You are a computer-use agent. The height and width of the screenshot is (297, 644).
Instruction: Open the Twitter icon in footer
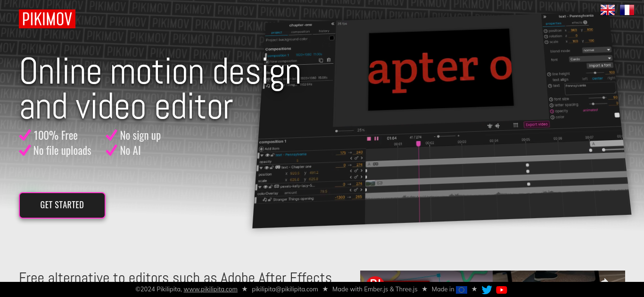click(487, 289)
